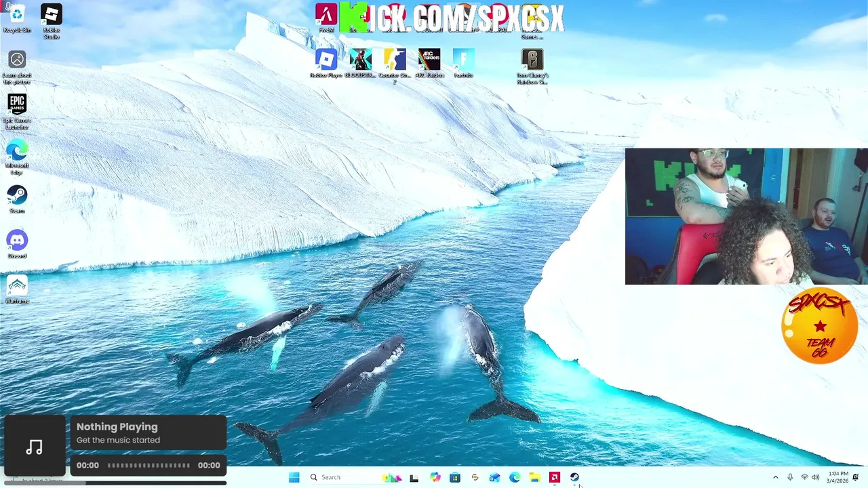
Task: Open Copilot from the taskbar
Action: (x=435, y=477)
